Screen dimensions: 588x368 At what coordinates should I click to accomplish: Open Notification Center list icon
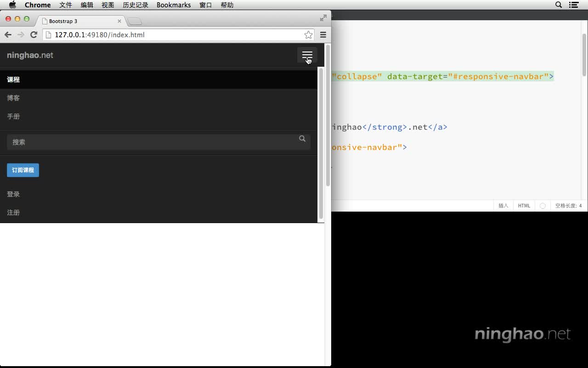(573, 5)
